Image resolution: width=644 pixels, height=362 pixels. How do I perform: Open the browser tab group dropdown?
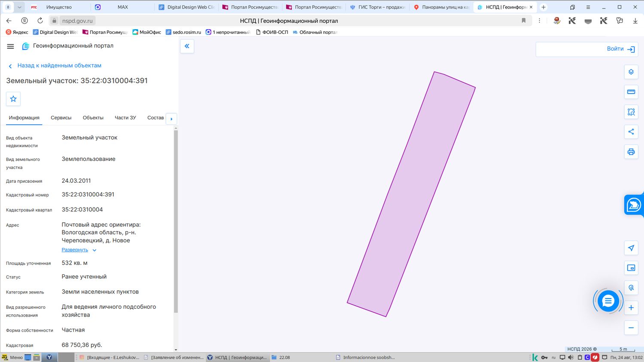tap(20, 7)
